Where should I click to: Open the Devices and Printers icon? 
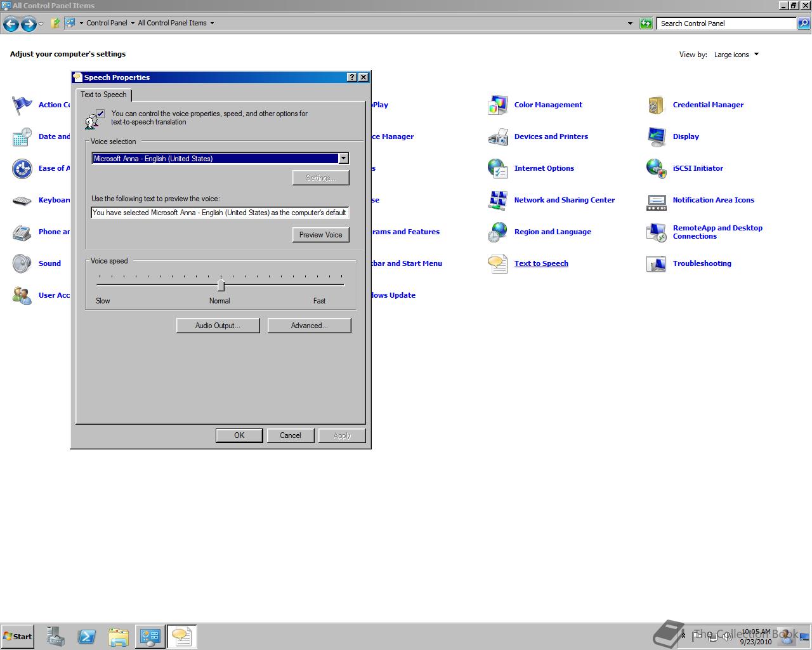pyautogui.click(x=498, y=137)
